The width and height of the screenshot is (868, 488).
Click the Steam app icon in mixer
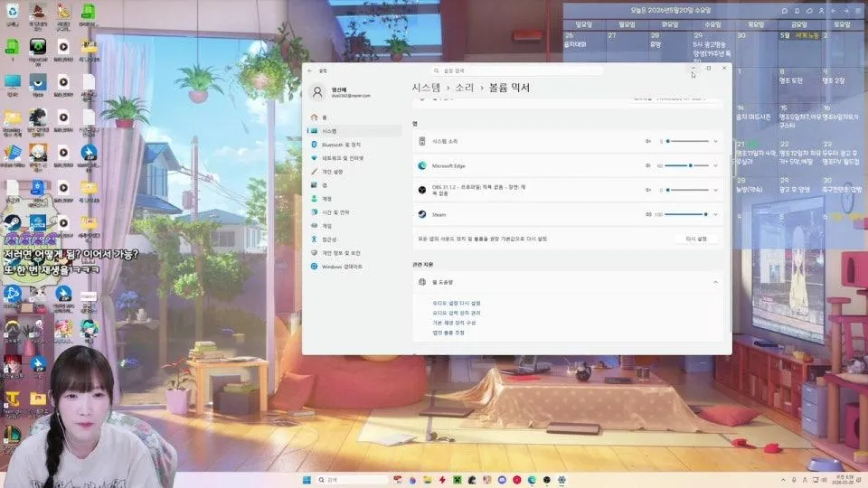[x=422, y=214]
